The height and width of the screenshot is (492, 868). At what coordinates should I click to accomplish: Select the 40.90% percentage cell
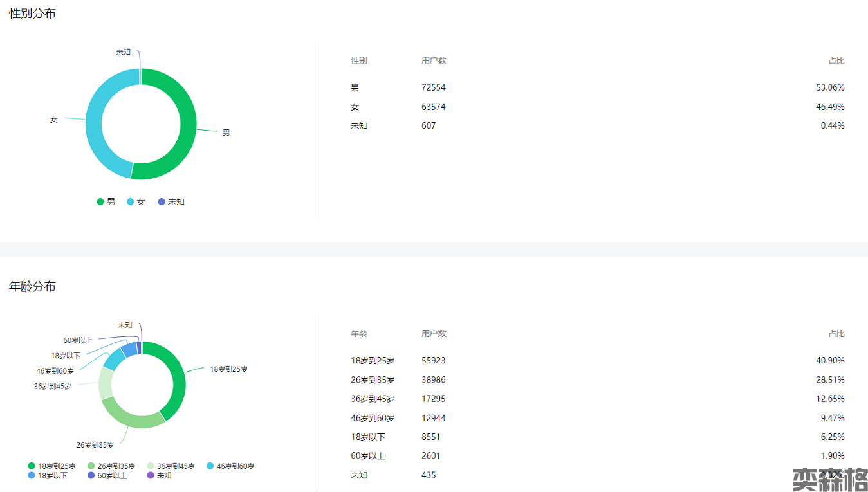click(x=830, y=361)
